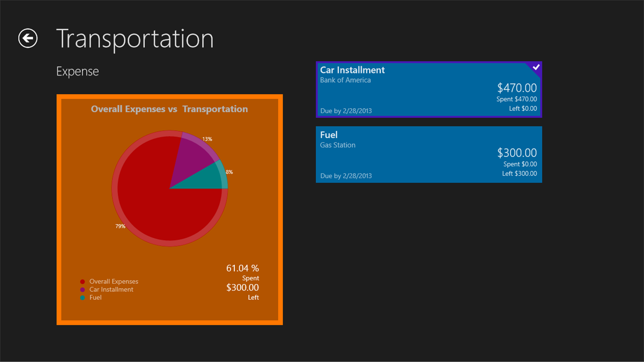Viewport: 644px width, 362px height.
Task: Click the $300.00 amount on Fuel tile
Action: pyautogui.click(x=517, y=153)
